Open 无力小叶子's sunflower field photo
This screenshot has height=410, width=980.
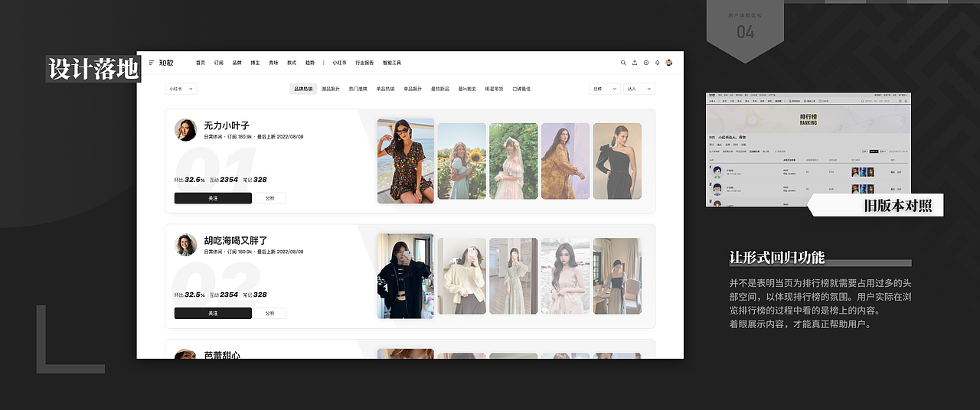point(462,161)
